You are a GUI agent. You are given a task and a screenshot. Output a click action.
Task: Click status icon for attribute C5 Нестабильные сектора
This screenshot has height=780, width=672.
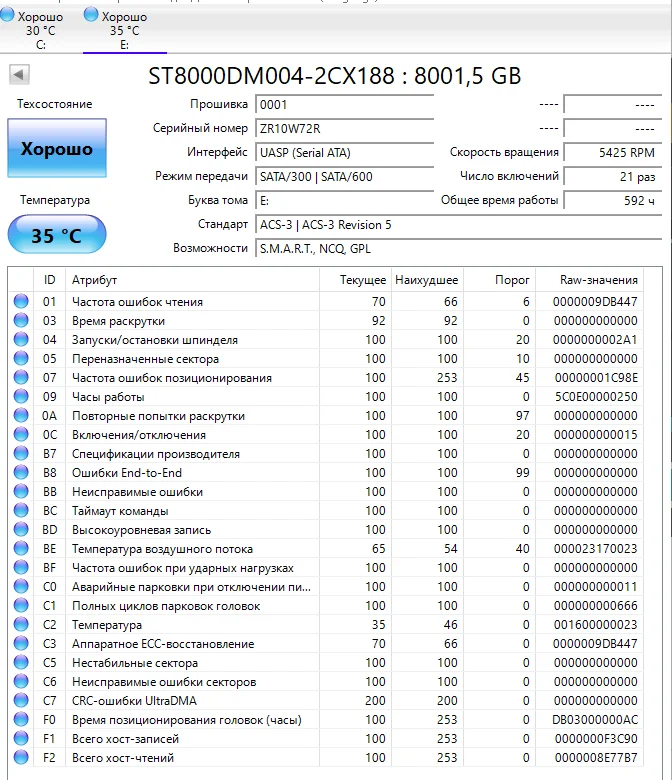pyautogui.click(x=21, y=663)
